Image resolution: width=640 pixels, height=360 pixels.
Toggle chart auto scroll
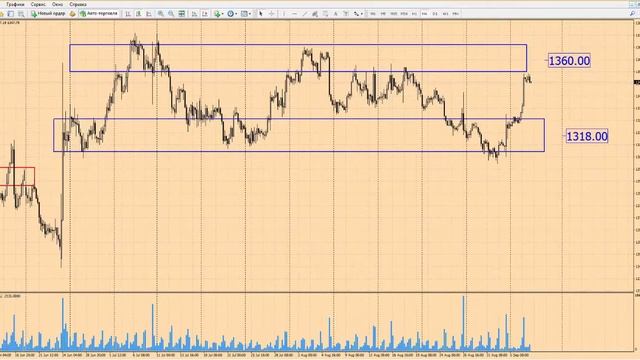(194, 14)
